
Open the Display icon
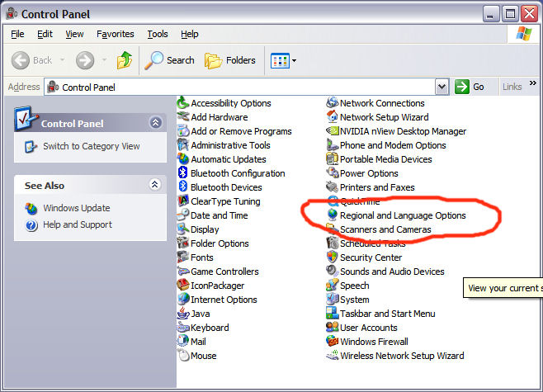coord(182,229)
